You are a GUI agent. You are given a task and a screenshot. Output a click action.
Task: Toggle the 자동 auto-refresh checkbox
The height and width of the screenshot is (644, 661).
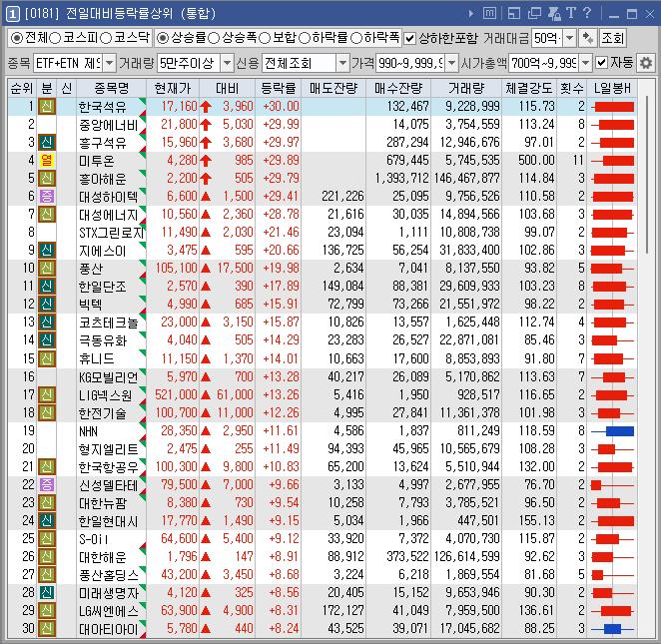point(601,63)
